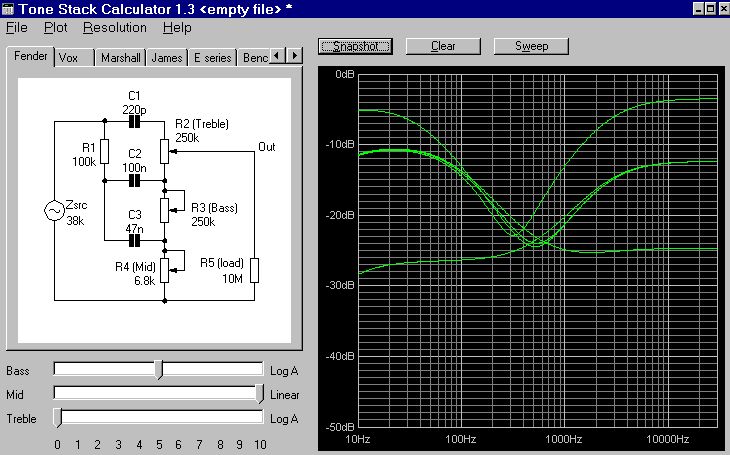Open the File menu
The height and width of the screenshot is (455, 730).
[x=17, y=28]
